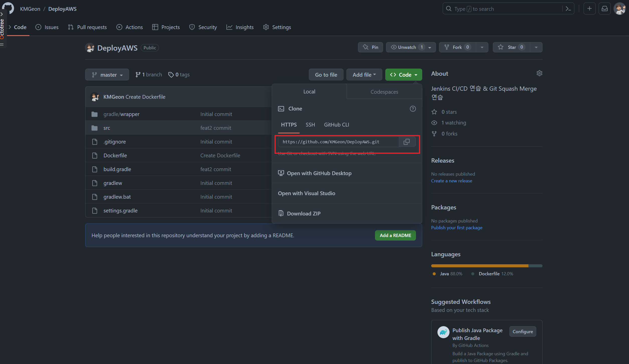This screenshot has height=364, width=629.
Task: Click the repository owner avatar beside DeployAWS
Action: pyautogui.click(x=90, y=48)
